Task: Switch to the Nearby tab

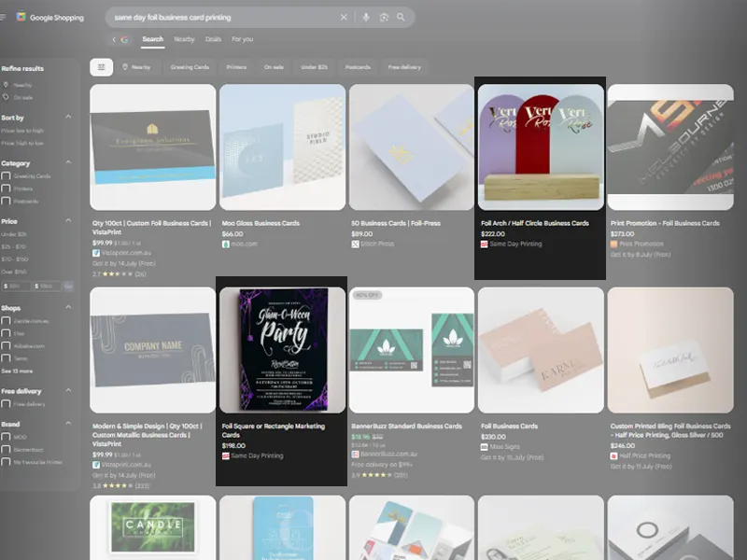Action: point(184,39)
